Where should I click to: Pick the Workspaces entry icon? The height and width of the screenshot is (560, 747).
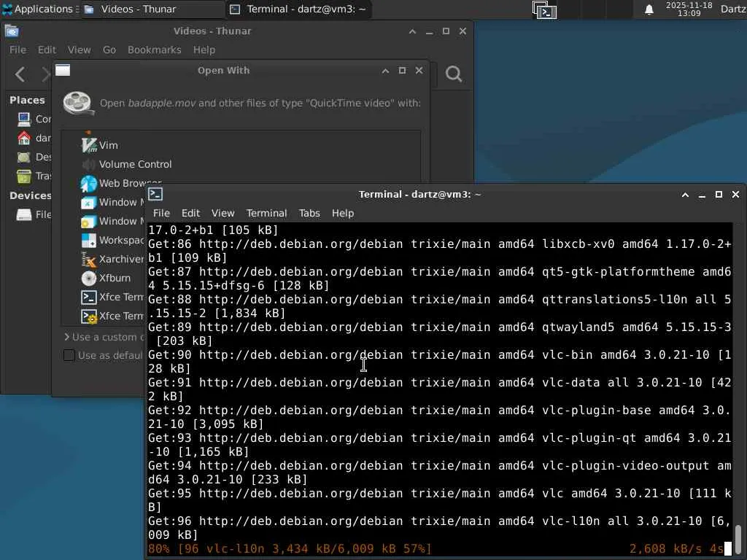click(x=88, y=241)
